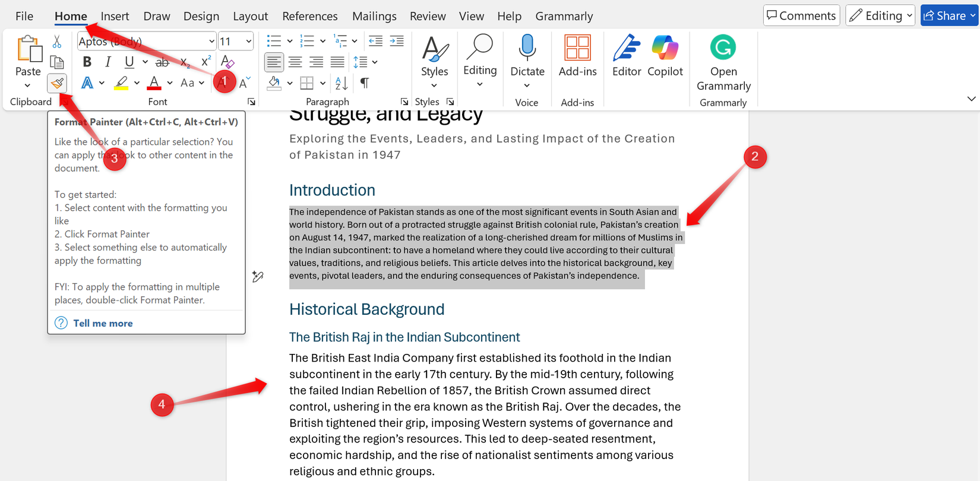Toggle strikethrough formatting
This screenshot has width=980, height=481.
(x=162, y=62)
